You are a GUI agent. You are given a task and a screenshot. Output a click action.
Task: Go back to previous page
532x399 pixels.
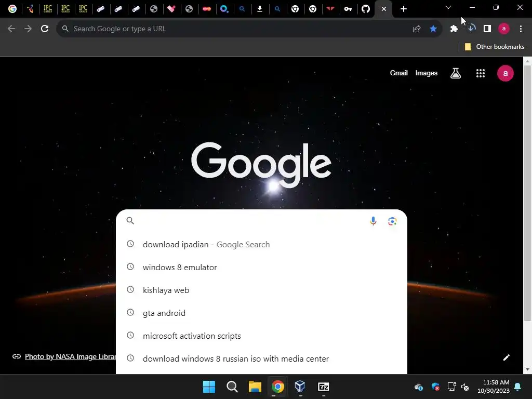11,29
